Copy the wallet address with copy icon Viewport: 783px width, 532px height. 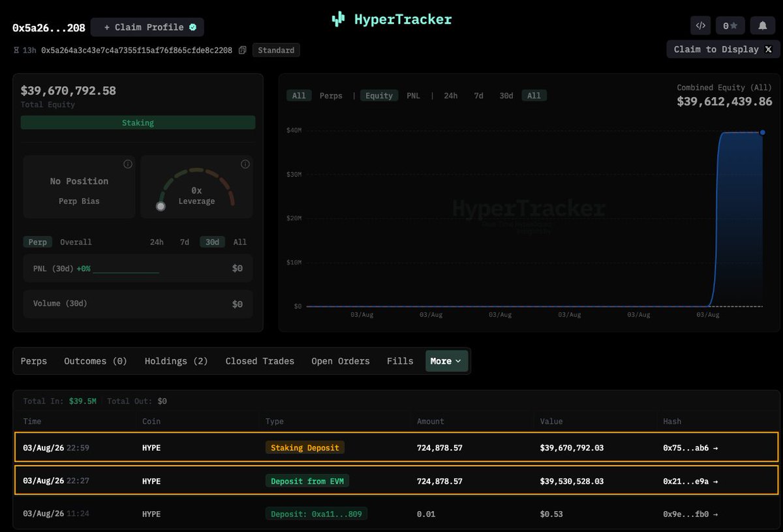coord(242,50)
